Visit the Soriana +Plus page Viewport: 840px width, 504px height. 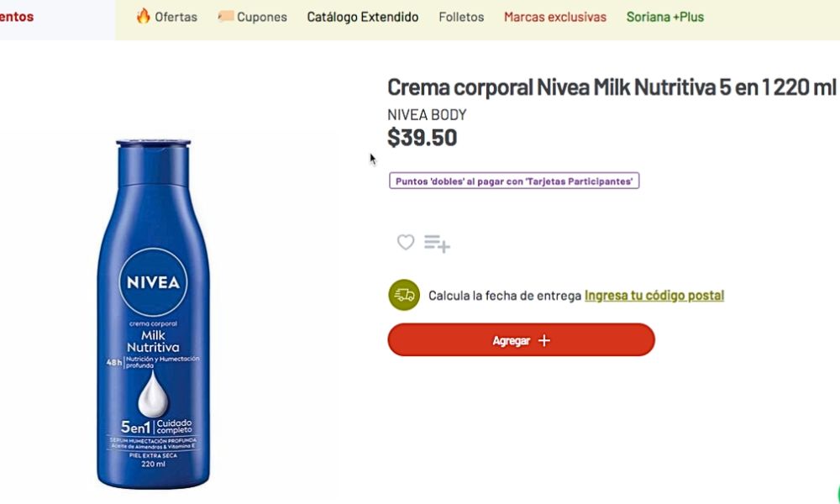pos(665,17)
